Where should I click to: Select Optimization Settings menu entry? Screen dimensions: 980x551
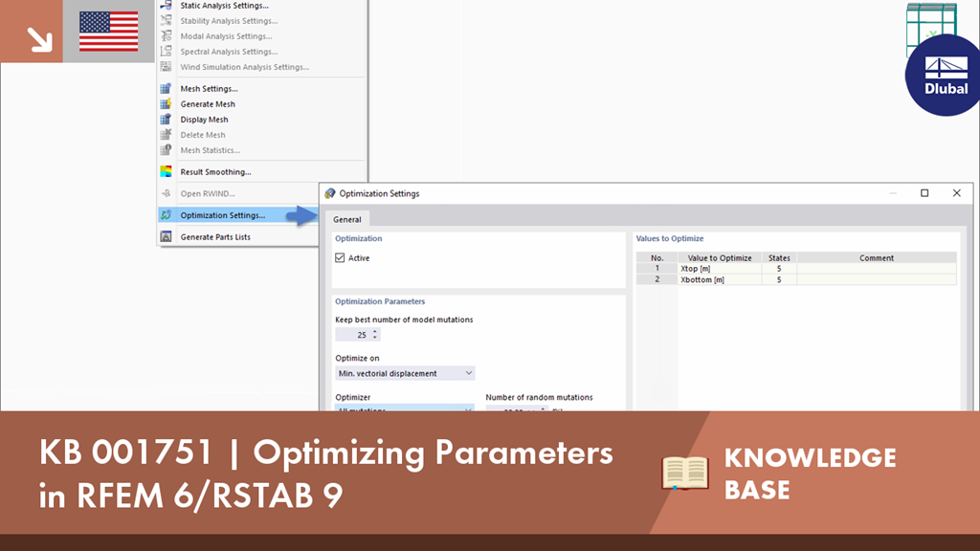[222, 215]
